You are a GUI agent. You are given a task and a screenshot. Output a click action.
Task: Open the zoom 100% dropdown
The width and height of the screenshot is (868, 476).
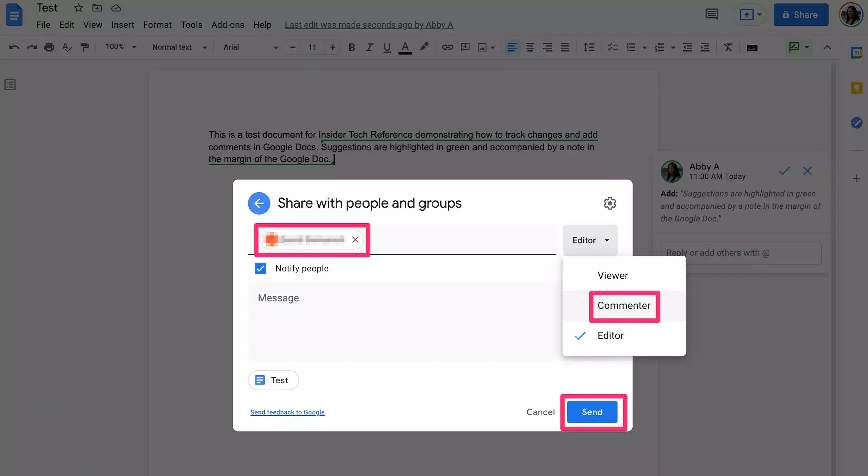coord(120,47)
